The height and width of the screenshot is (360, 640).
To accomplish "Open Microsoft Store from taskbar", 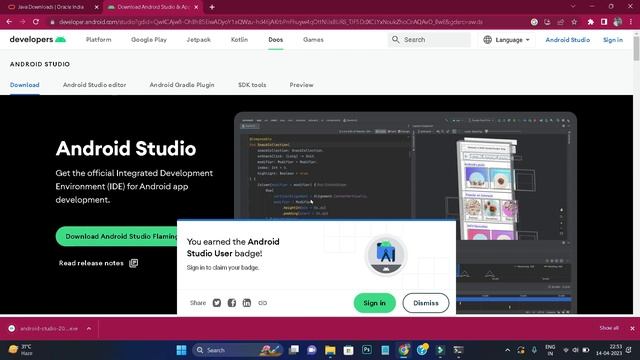I will (x=348, y=350).
